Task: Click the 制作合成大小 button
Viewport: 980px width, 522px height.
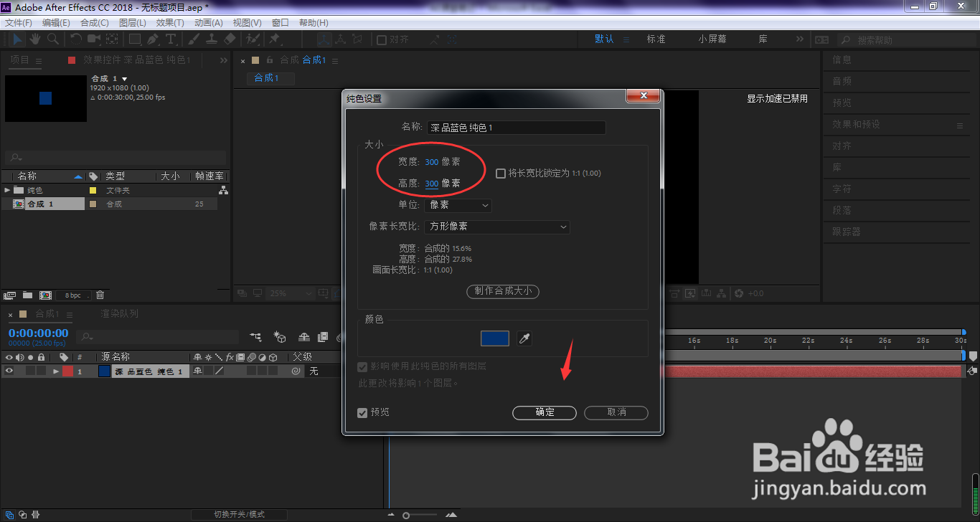Action: click(502, 291)
